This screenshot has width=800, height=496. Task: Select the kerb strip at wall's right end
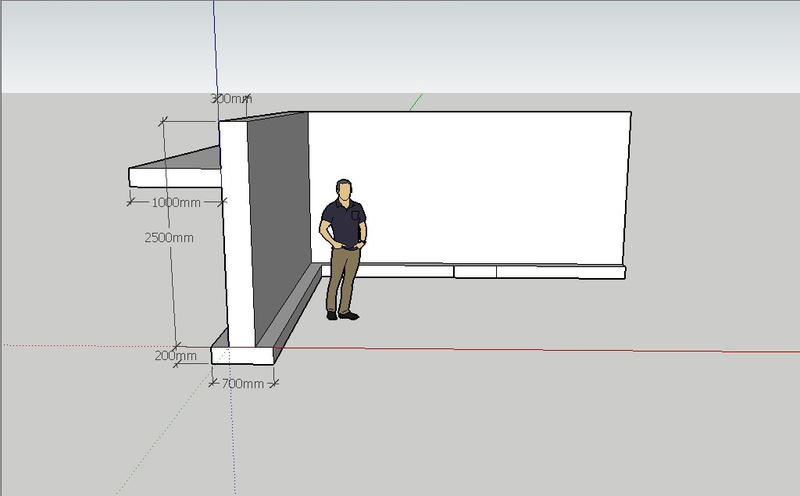click(560, 271)
